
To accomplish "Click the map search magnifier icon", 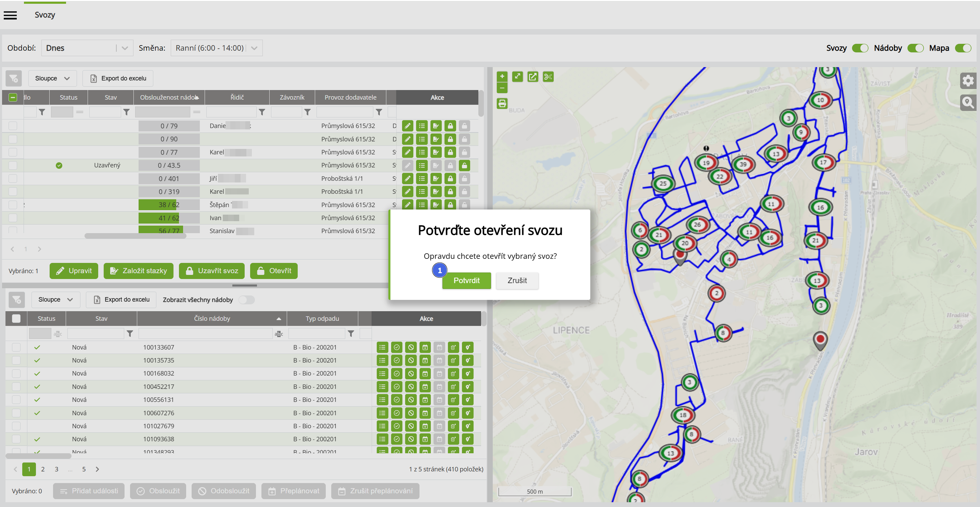I will point(968,102).
